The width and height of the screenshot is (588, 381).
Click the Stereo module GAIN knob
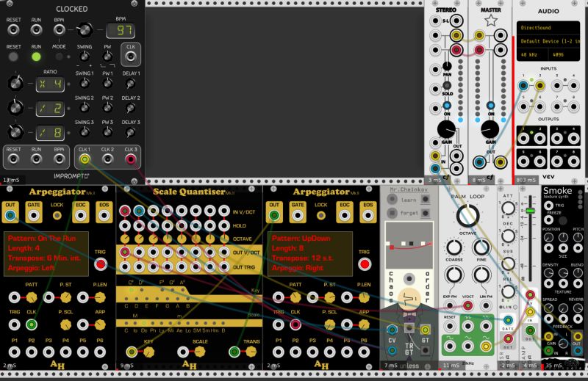[x=447, y=130]
